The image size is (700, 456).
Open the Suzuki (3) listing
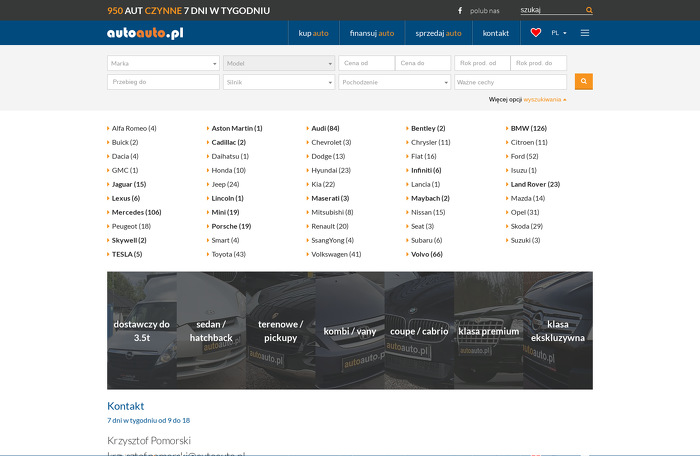(x=525, y=240)
